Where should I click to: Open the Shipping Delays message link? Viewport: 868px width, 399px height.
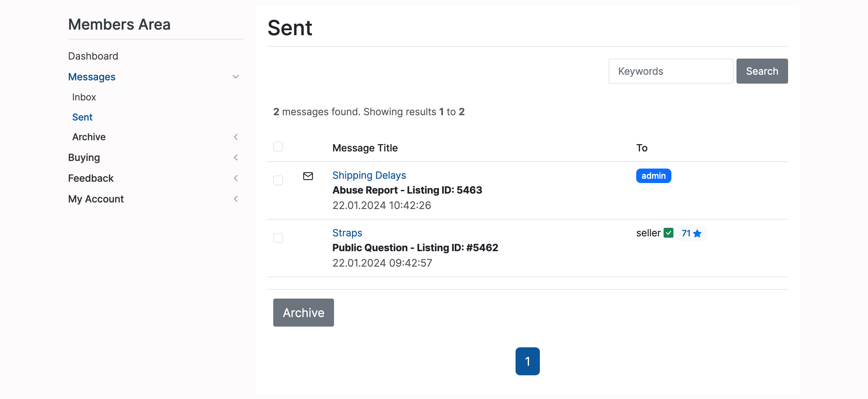[369, 175]
